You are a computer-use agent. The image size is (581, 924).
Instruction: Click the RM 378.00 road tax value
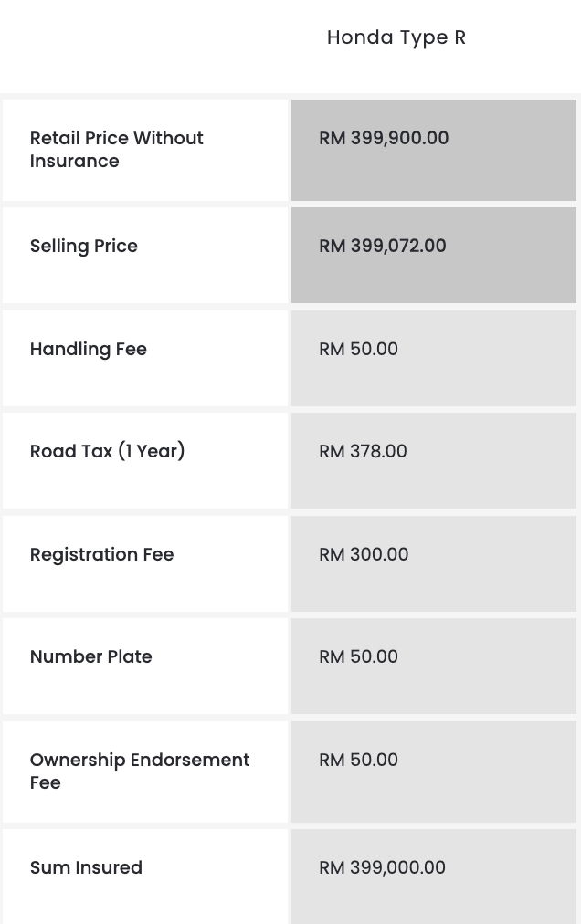363,451
